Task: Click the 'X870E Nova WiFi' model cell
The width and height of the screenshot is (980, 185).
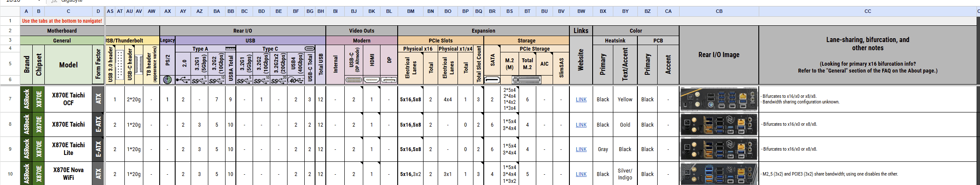Action: (68, 174)
